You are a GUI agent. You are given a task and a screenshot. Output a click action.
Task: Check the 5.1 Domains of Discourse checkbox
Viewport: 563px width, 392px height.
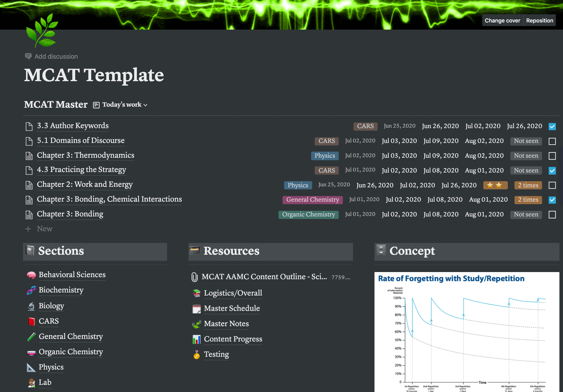(x=552, y=141)
